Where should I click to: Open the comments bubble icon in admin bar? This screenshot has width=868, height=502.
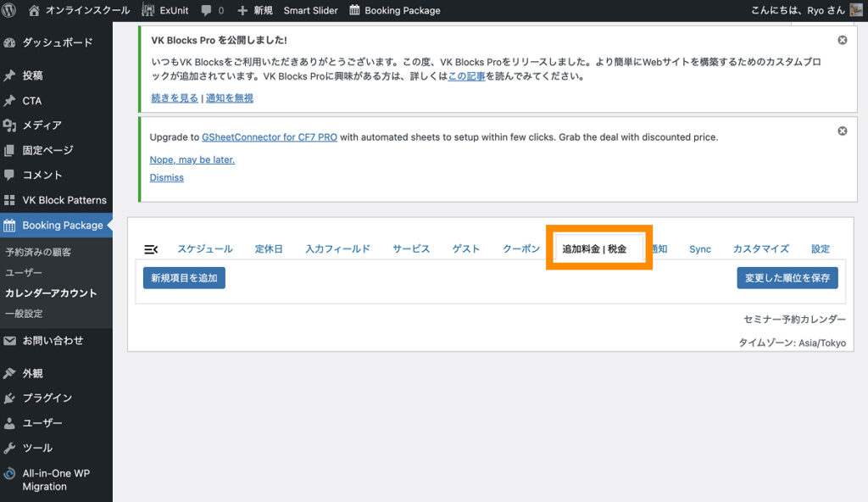click(207, 11)
